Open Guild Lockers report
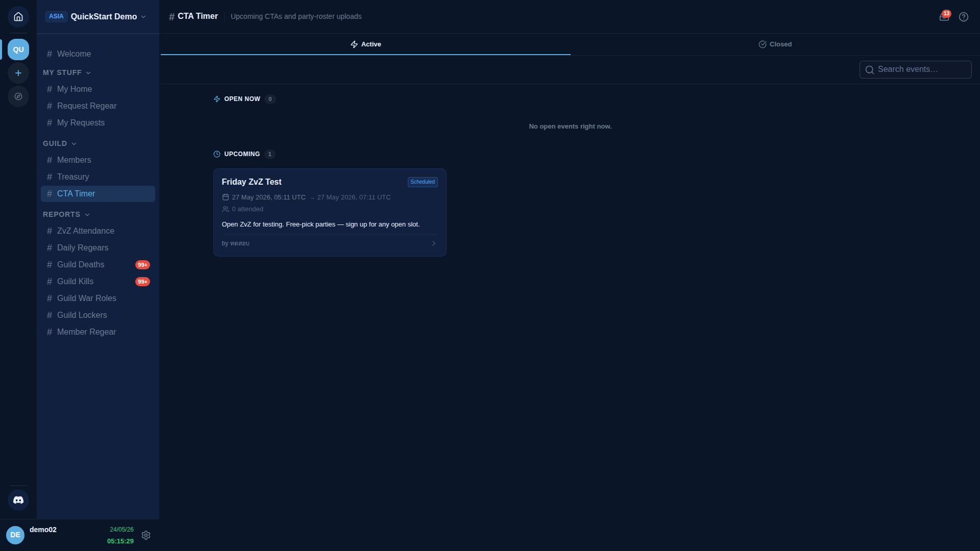 [98, 315]
